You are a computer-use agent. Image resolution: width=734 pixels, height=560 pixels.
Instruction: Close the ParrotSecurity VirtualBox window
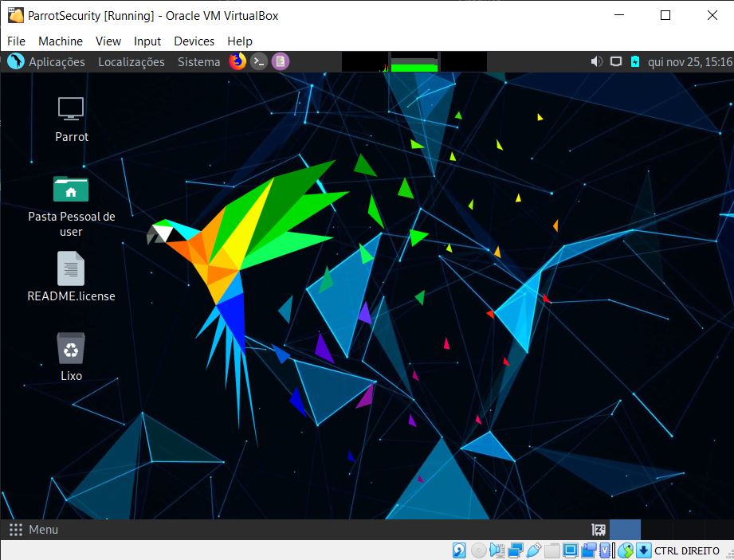(712, 15)
